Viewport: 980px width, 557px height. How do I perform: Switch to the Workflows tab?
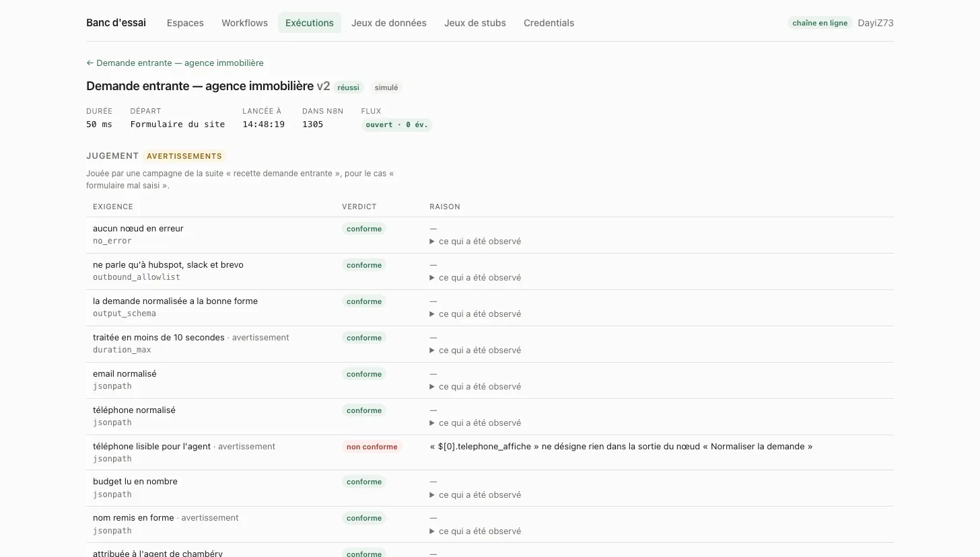point(244,23)
